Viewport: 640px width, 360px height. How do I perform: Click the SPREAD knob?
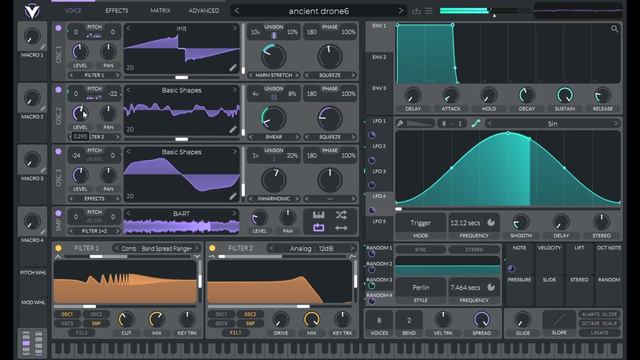[481, 320]
